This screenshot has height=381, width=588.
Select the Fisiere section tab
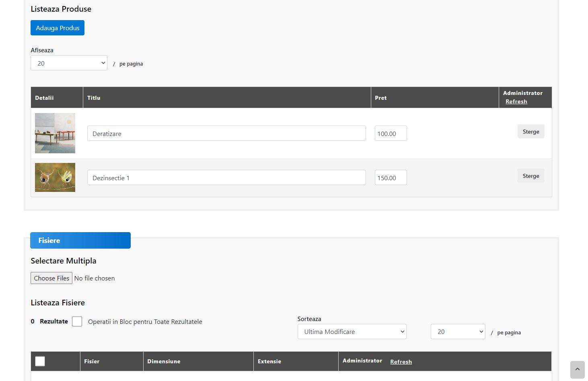(x=80, y=240)
